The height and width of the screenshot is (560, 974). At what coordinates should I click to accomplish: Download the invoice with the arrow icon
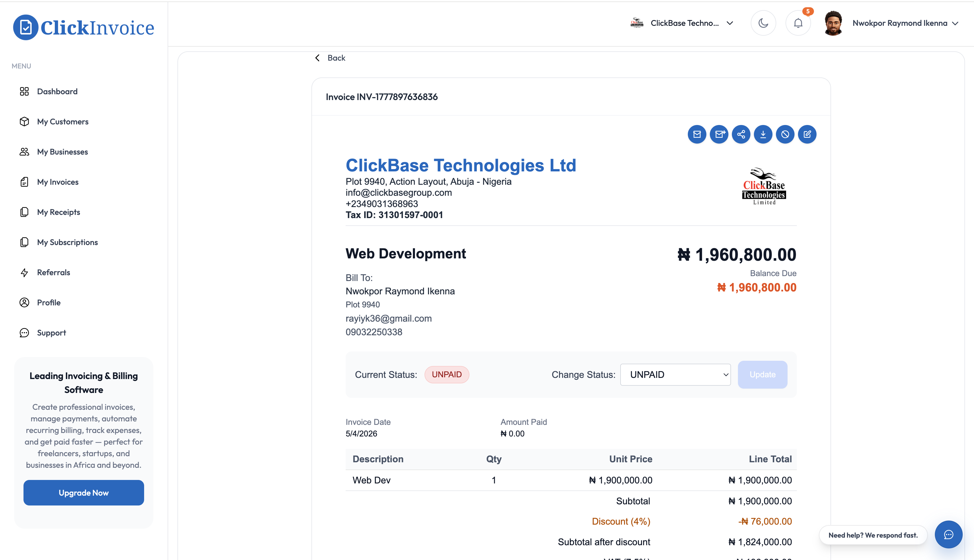763,134
